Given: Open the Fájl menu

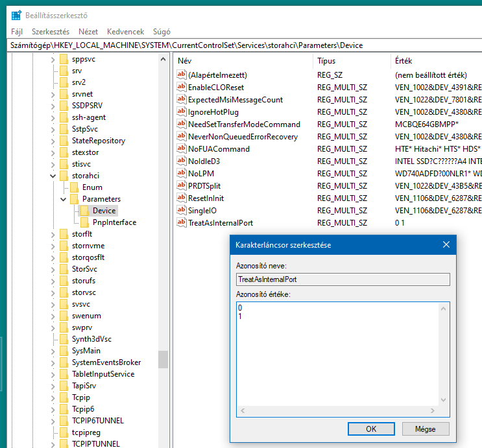Looking at the screenshot, I should pyautogui.click(x=17, y=32).
